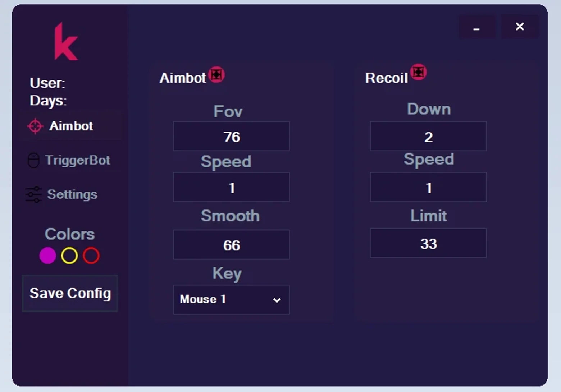Select the magenta color swatch
This screenshot has height=392, width=561.
pyautogui.click(x=47, y=256)
